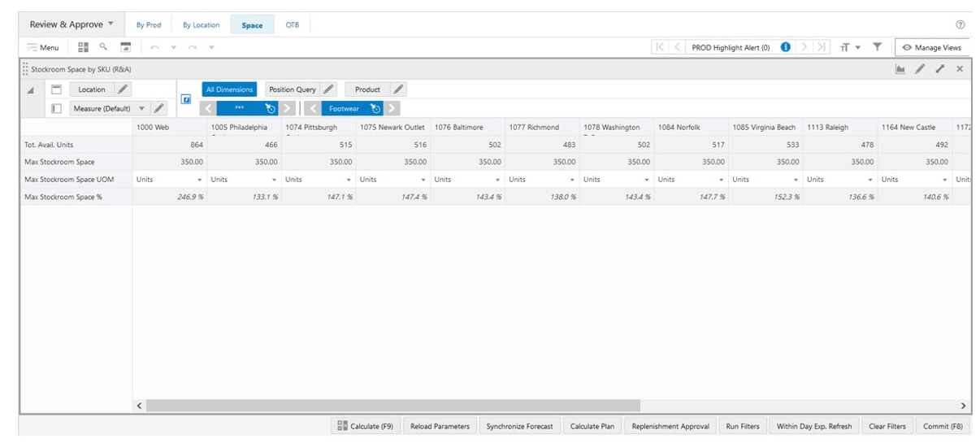Click Synchronize Forecast button
This screenshot has width=980, height=448.
[x=519, y=426]
